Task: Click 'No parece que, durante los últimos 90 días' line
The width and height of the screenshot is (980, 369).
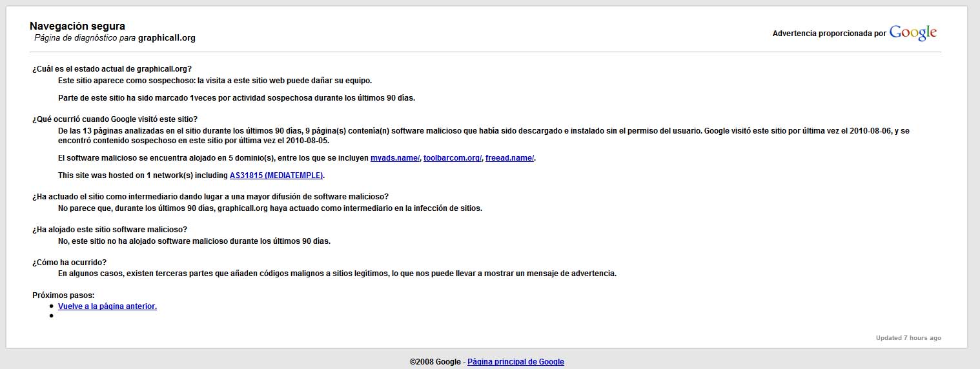Action: click(270, 208)
